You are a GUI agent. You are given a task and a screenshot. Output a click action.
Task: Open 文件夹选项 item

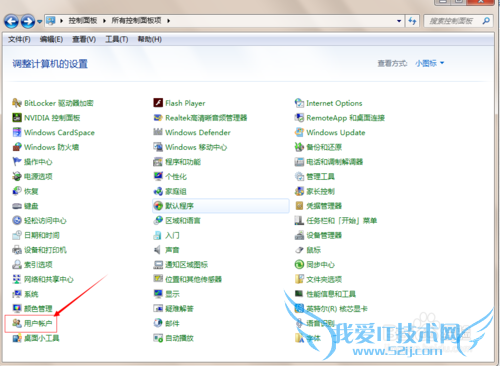(318, 279)
